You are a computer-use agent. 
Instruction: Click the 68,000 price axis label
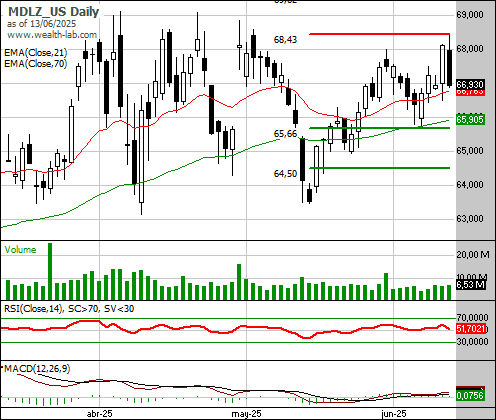(470, 49)
